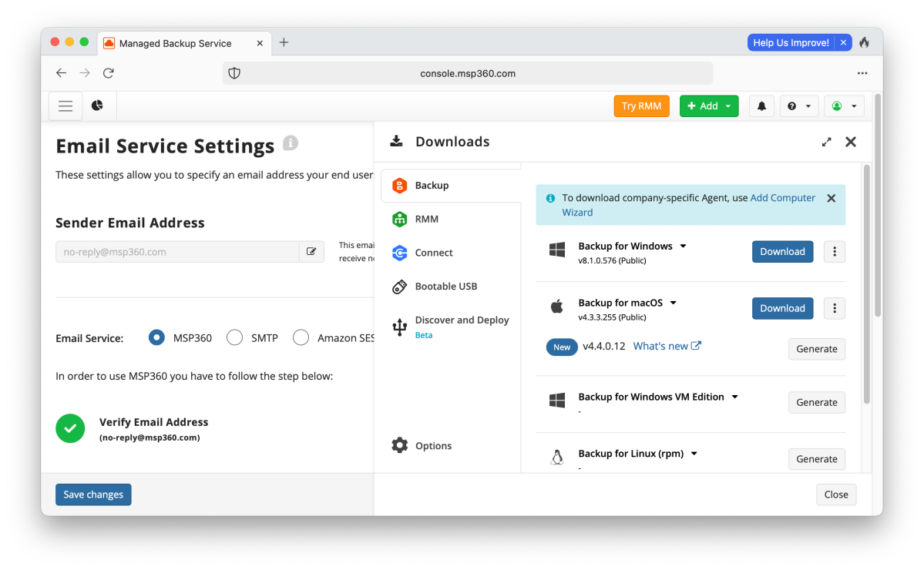Click the no-reply@msp360.com email field
924x570 pixels.
(177, 251)
